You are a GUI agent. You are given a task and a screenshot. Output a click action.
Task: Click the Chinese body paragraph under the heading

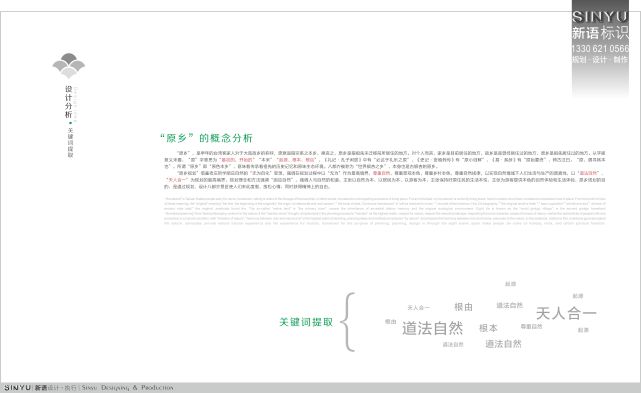pyautogui.click(x=385, y=170)
